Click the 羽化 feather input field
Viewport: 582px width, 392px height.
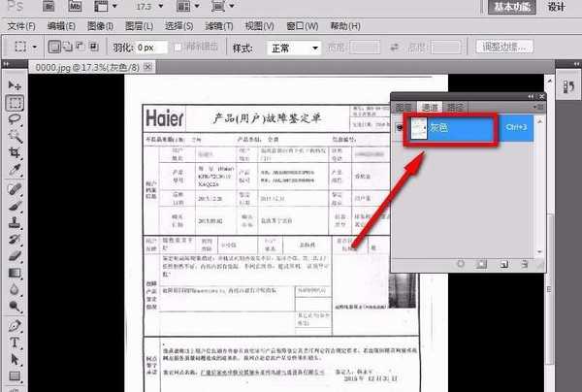coord(151,47)
